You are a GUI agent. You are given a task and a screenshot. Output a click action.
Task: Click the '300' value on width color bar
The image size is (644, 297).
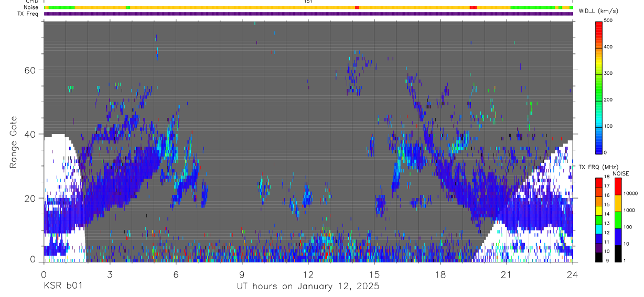click(x=608, y=73)
